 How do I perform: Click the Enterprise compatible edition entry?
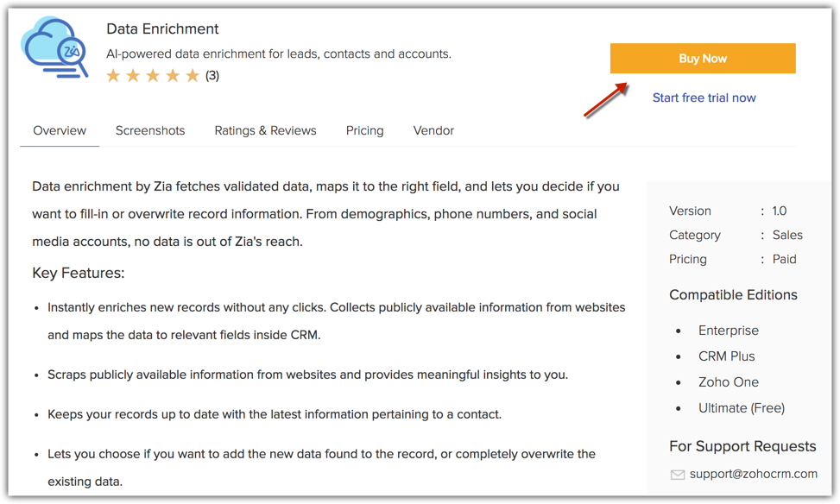coord(729,331)
